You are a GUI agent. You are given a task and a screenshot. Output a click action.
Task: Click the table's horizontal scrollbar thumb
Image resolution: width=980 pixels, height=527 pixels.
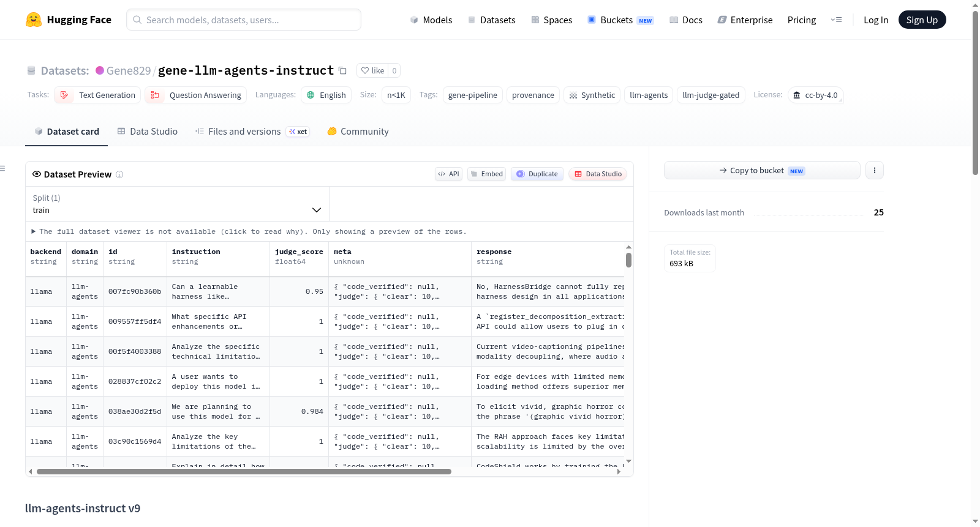244,472
